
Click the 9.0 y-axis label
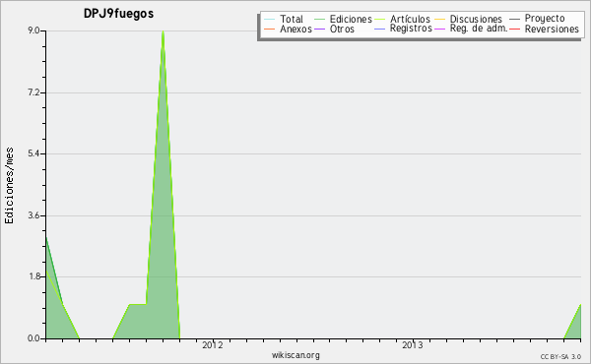(x=33, y=30)
